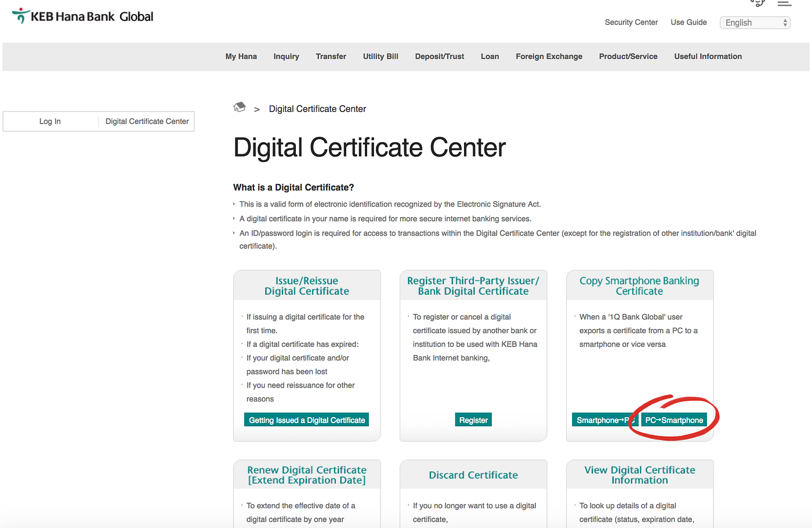The width and height of the screenshot is (812, 528).
Task: Open the hamburger menu icon
Action: 784,3
